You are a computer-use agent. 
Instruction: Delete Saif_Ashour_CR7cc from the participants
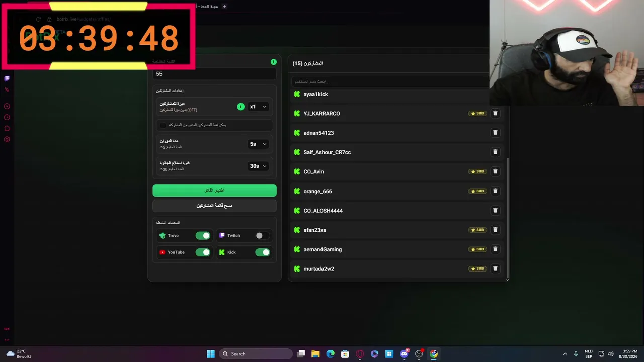(x=495, y=152)
